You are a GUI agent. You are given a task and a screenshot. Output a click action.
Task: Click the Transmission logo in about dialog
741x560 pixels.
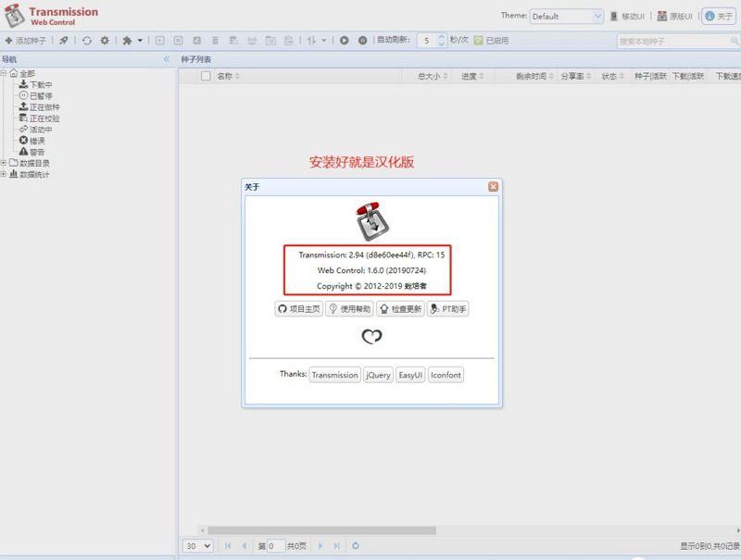[x=372, y=221]
